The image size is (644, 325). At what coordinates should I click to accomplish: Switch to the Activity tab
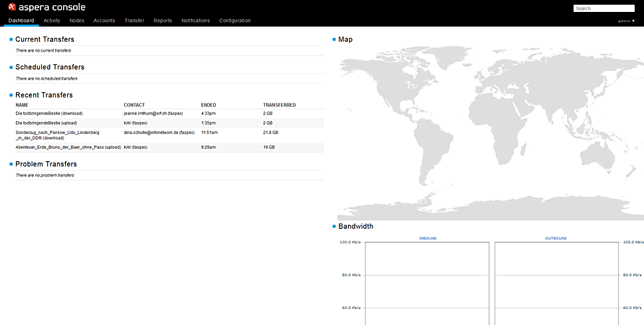(x=52, y=21)
